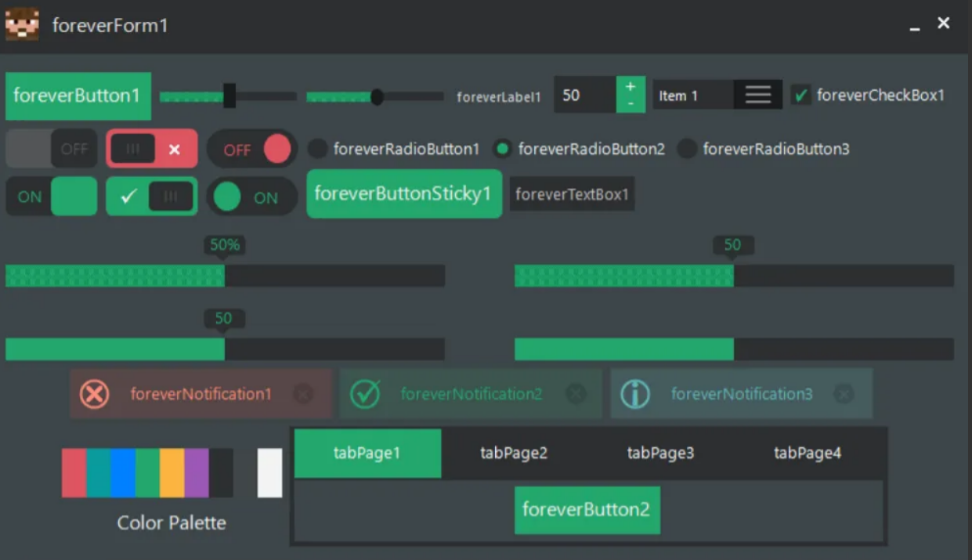Click the Minecraft face app icon

click(x=22, y=24)
